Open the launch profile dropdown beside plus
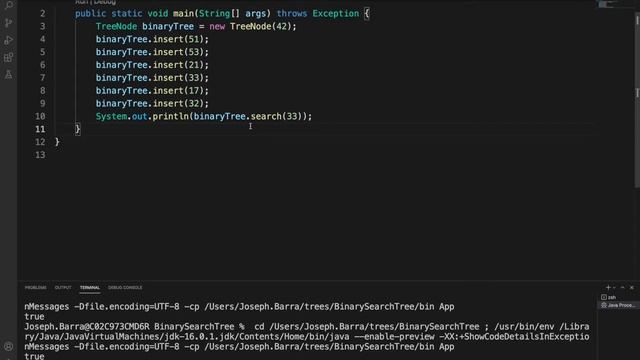This screenshot has height=360, width=640. tap(614, 288)
